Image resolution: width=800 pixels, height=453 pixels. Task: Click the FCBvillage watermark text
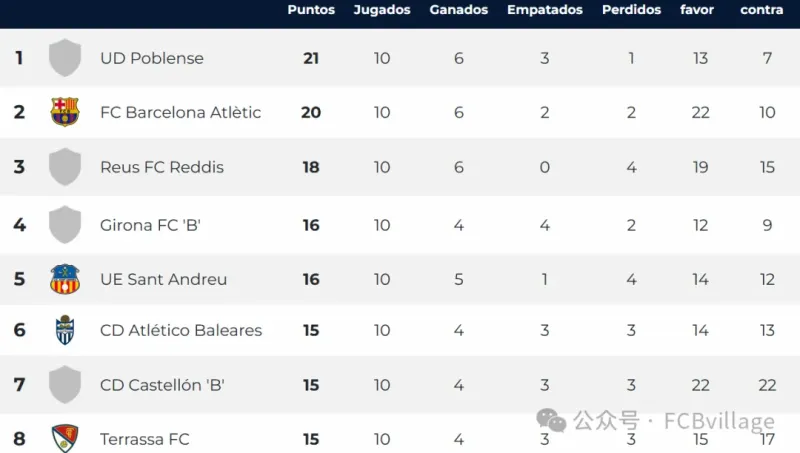point(719,421)
